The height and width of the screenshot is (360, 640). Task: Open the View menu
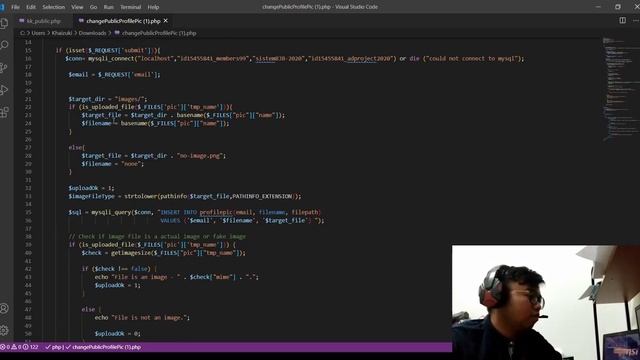click(77, 7)
